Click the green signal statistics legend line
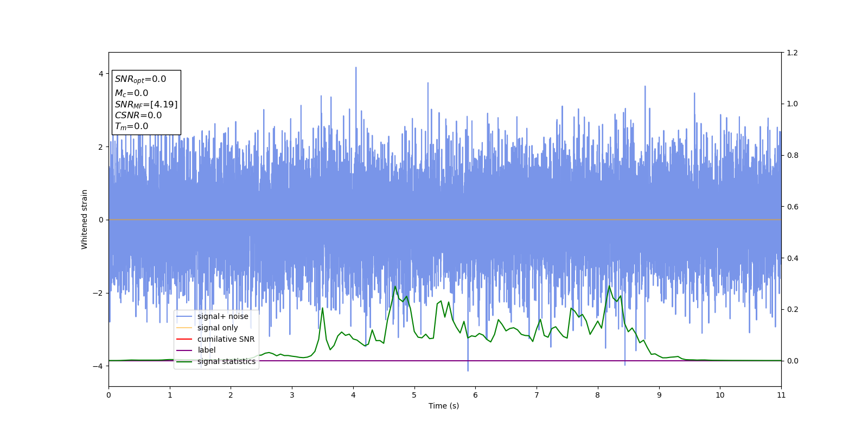Image resolution: width=868 pixels, height=434 pixels. (x=184, y=361)
